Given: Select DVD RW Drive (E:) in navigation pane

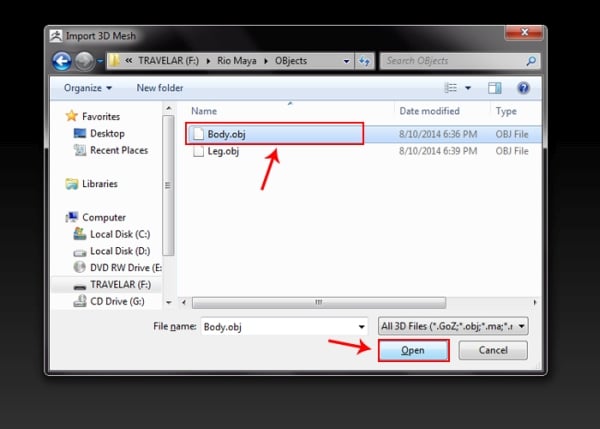Looking at the screenshot, I should coord(126,268).
